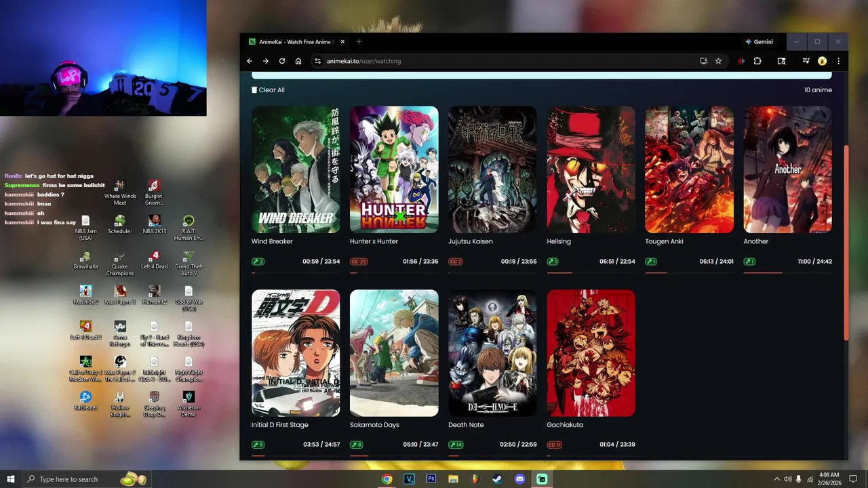Screen dimensions: 868x488
Task: Select HumanitZ desktop shortcut
Action: click(155, 295)
